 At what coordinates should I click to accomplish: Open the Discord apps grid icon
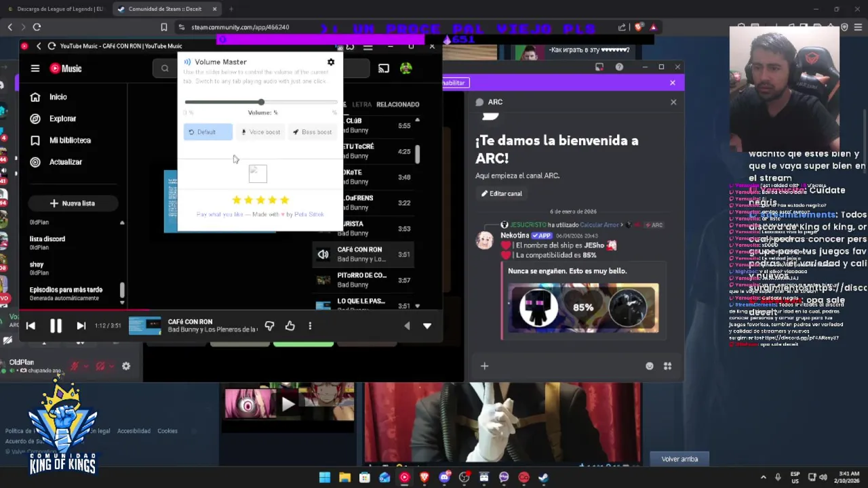point(668,366)
